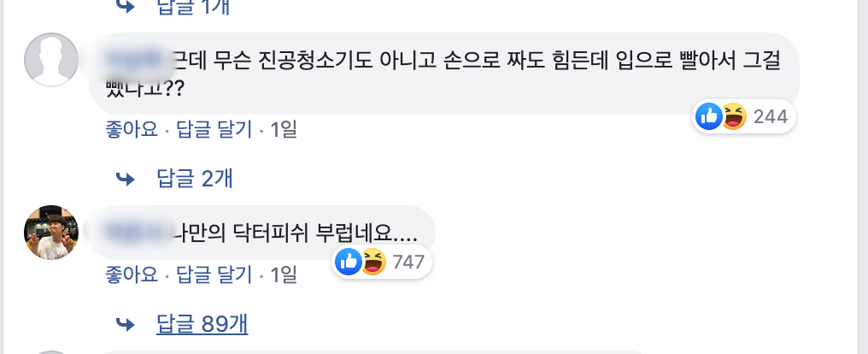Image resolution: width=868 pixels, height=354 pixels.
Task: Click the laughing emoji reaction beside 747
Action: (x=372, y=262)
